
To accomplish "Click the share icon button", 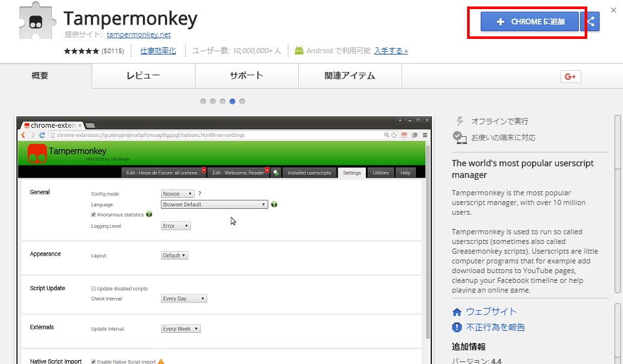I will [x=591, y=21].
